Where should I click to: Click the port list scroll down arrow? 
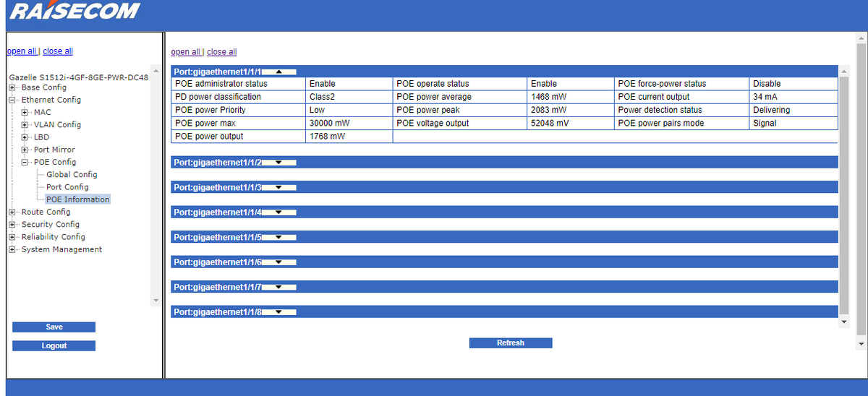coord(843,322)
